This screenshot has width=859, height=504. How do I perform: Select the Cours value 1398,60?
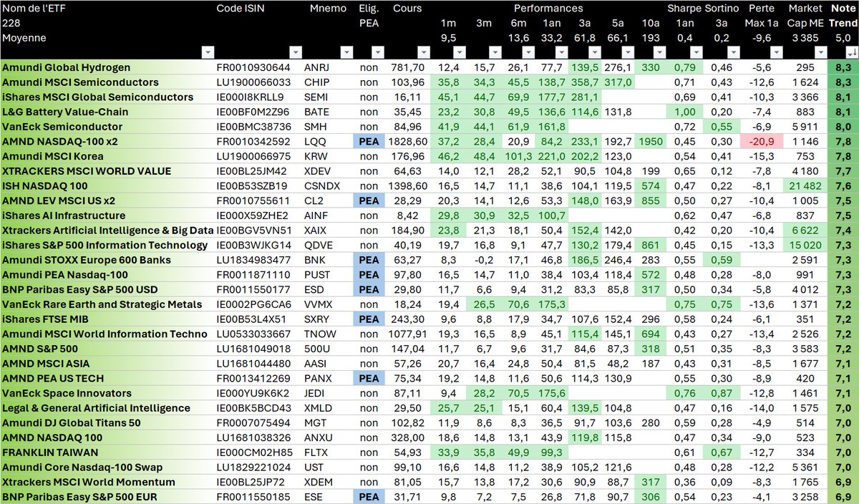(x=408, y=186)
